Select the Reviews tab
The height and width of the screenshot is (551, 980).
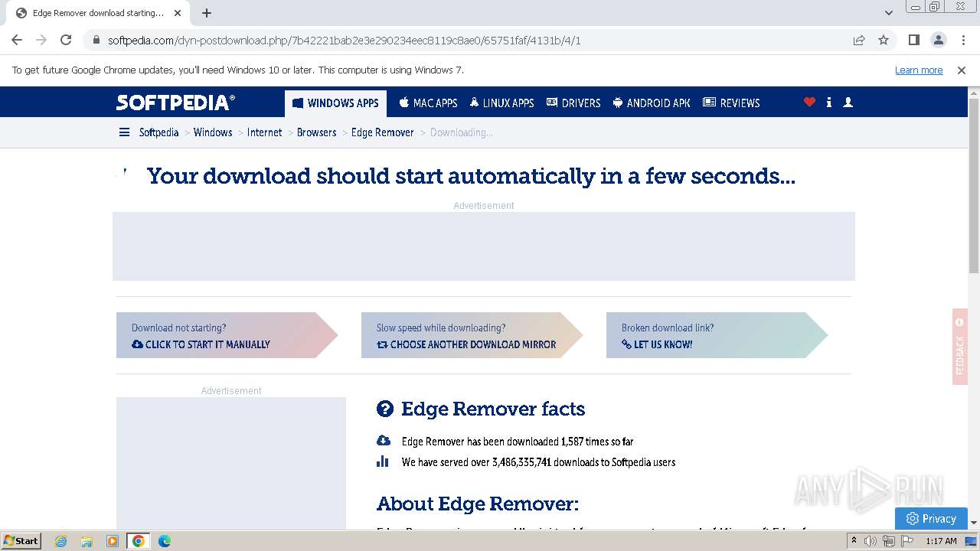click(731, 103)
